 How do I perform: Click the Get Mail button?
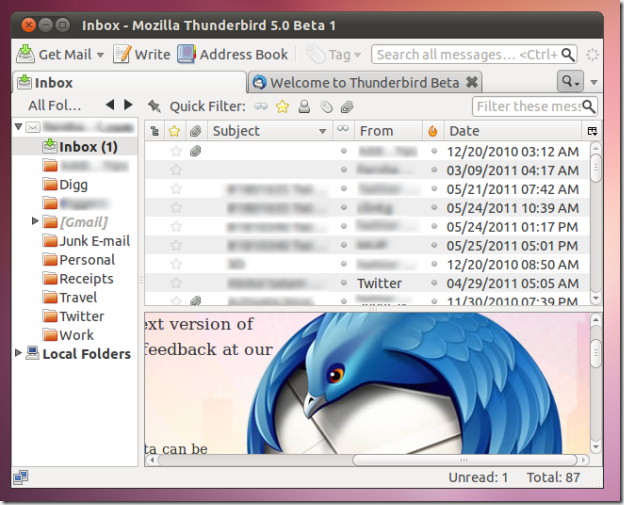53,54
